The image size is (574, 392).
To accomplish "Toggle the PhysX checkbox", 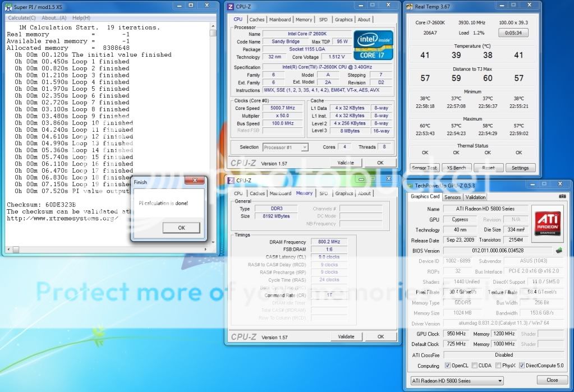I will (x=499, y=366).
